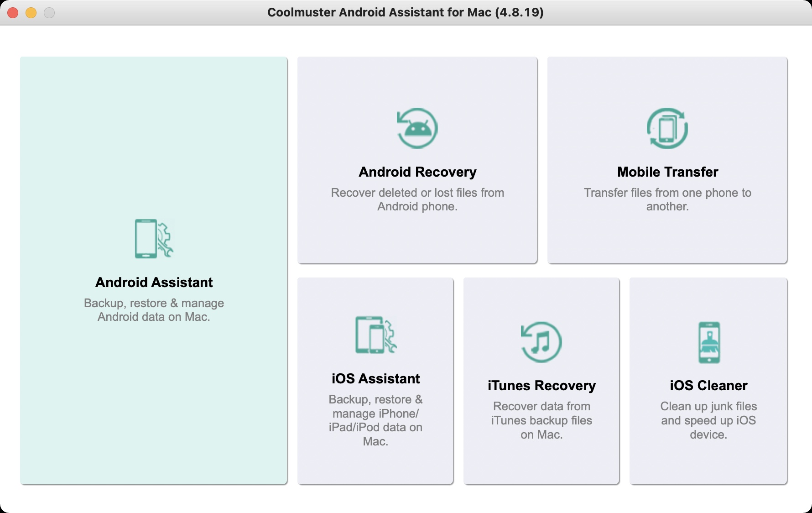
Task: Click "Clean up junk files" description
Action: 708,420
